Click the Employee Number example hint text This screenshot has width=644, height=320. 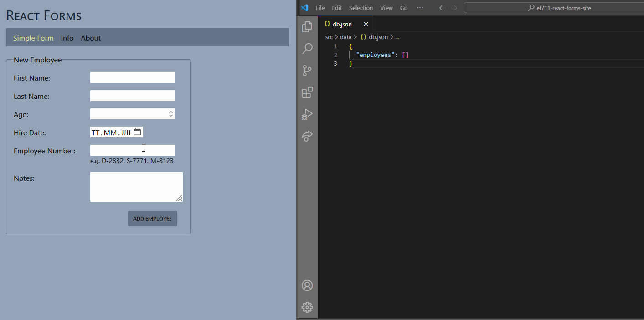[x=132, y=161]
